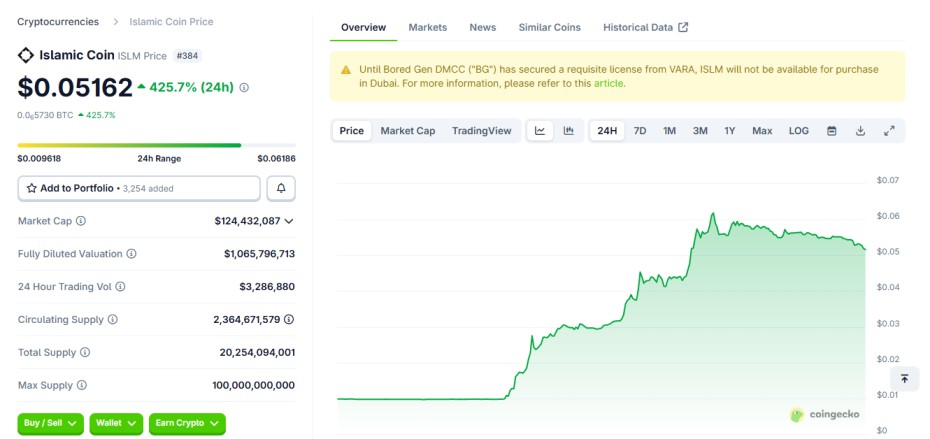Click the peak of the price chart line
930x439 pixels.
coord(713,214)
